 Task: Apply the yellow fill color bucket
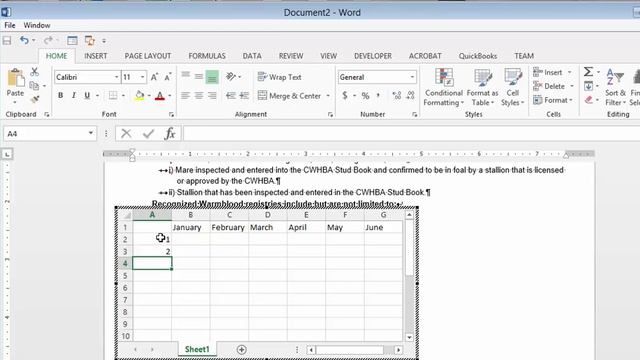click(x=140, y=96)
